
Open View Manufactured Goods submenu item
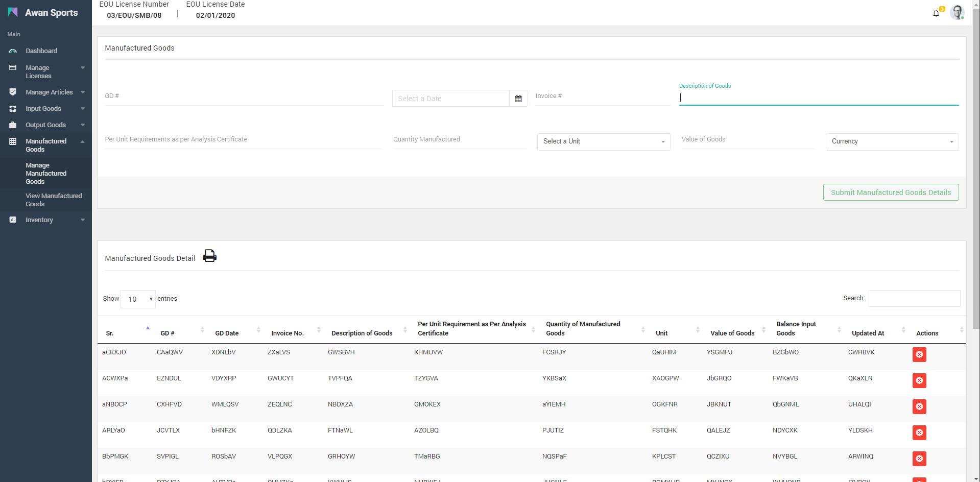click(x=54, y=200)
